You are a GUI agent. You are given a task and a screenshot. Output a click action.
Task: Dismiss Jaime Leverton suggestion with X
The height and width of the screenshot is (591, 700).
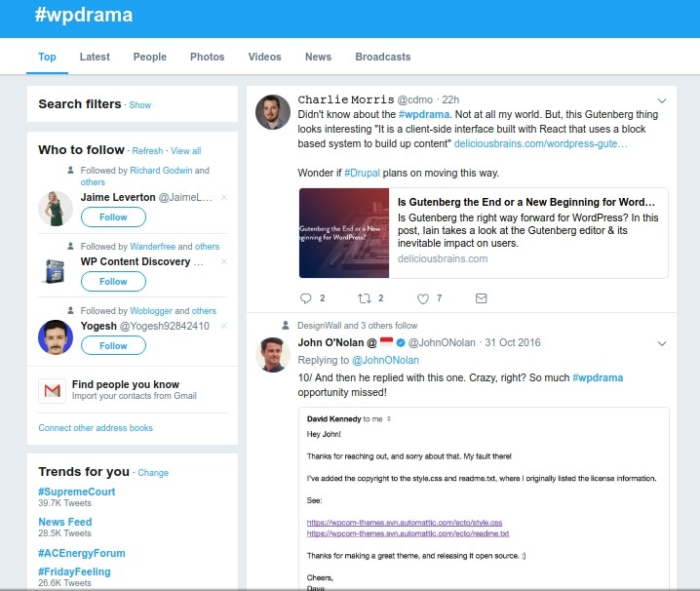point(223,197)
